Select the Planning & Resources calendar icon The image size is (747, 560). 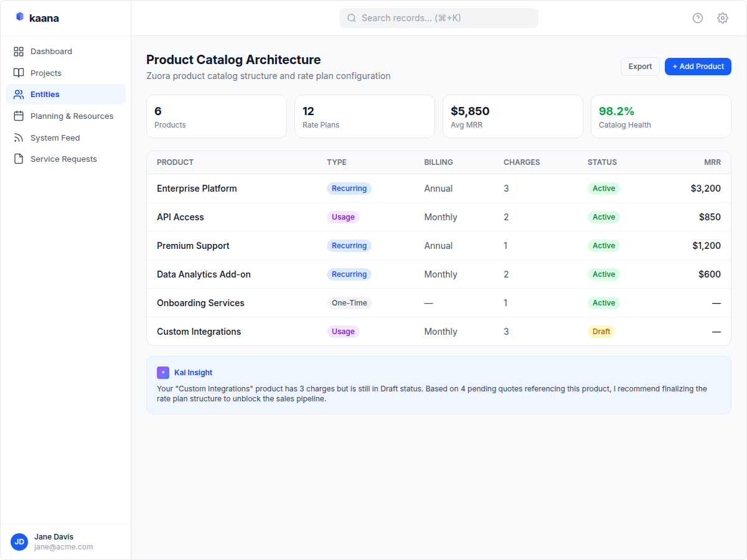click(x=19, y=116)
